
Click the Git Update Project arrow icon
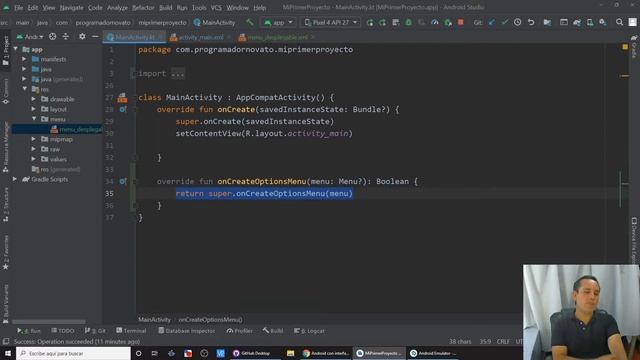tap(492, 22)
